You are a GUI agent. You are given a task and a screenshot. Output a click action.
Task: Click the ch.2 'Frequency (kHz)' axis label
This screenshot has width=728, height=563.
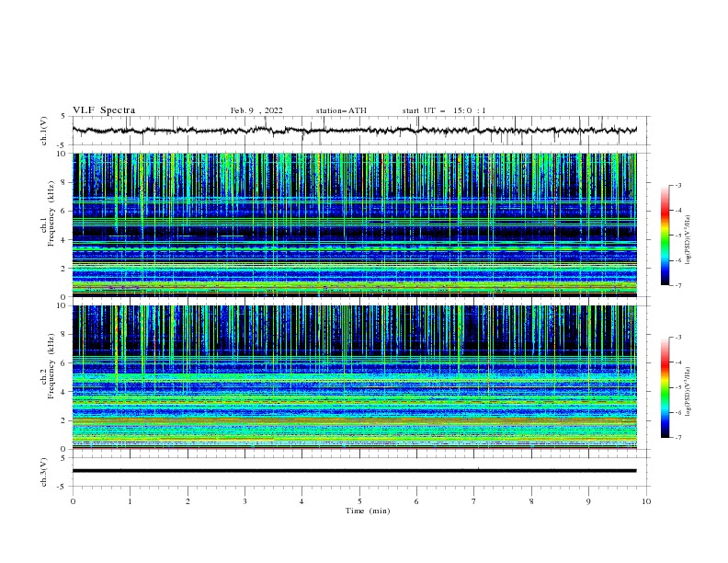[51, 366]
